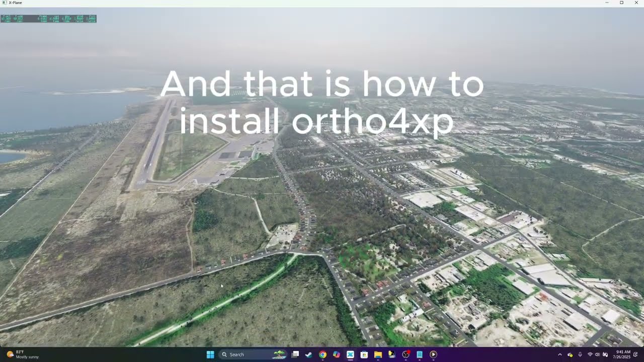The height and width of the screenshot is (362, 644).
Task: Open Microsoft Copilot from the taskbar
Action: point(336,354)
